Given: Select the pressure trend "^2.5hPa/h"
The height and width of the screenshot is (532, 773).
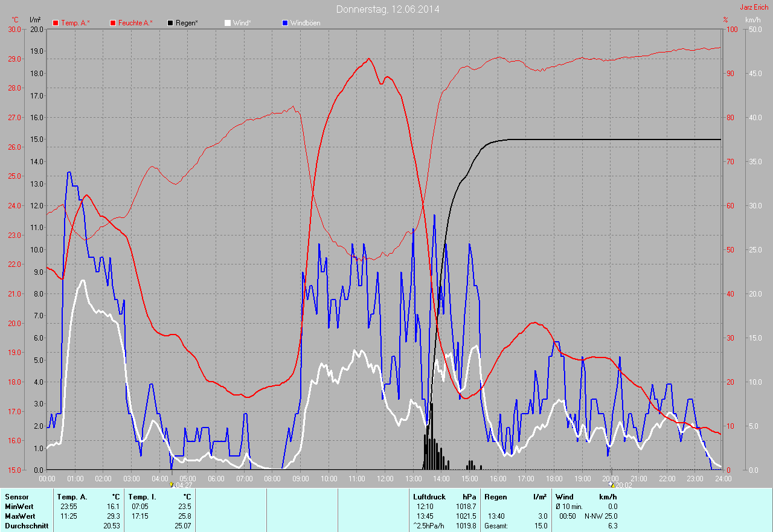Looking at the screenshot, I should (x=430, y=526).
